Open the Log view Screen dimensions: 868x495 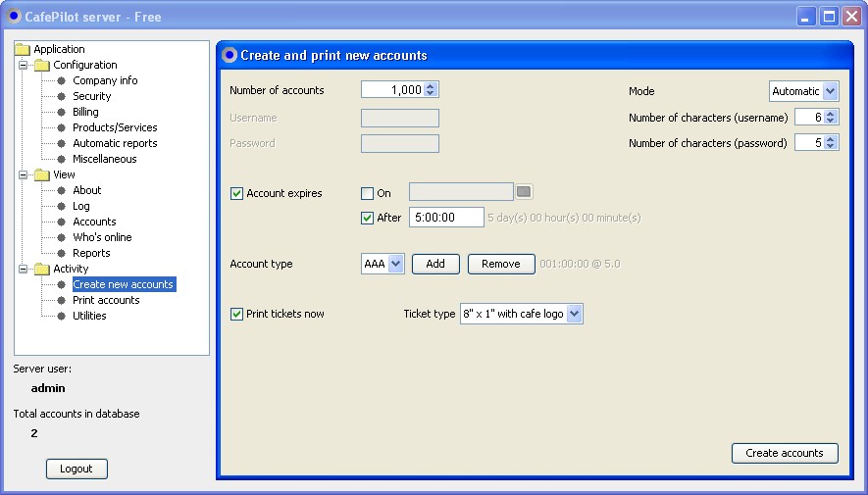pyautogui.click(x=80, y=206)
